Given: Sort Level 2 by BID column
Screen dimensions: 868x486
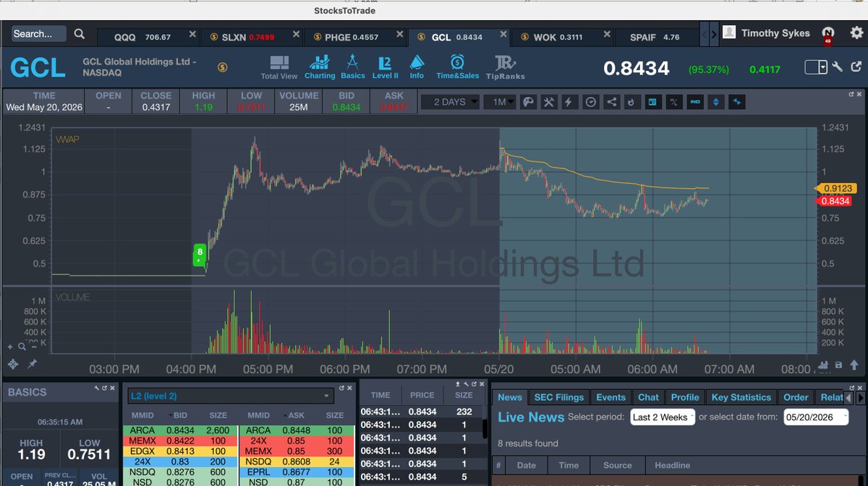Looking at the screenshot, I should click(x=180, y=416).
